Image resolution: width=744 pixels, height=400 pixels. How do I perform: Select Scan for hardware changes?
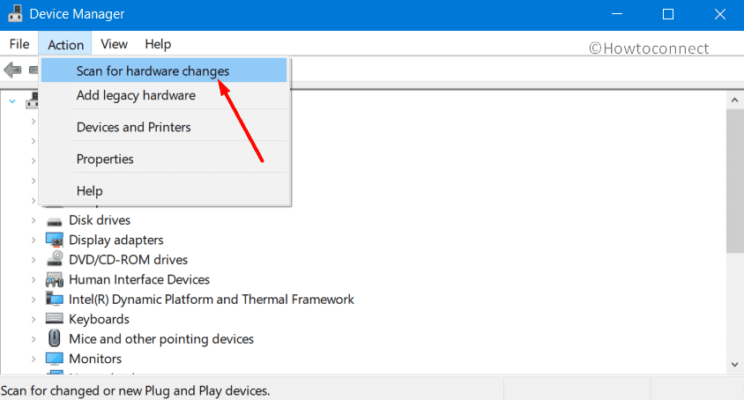(164, 71)
